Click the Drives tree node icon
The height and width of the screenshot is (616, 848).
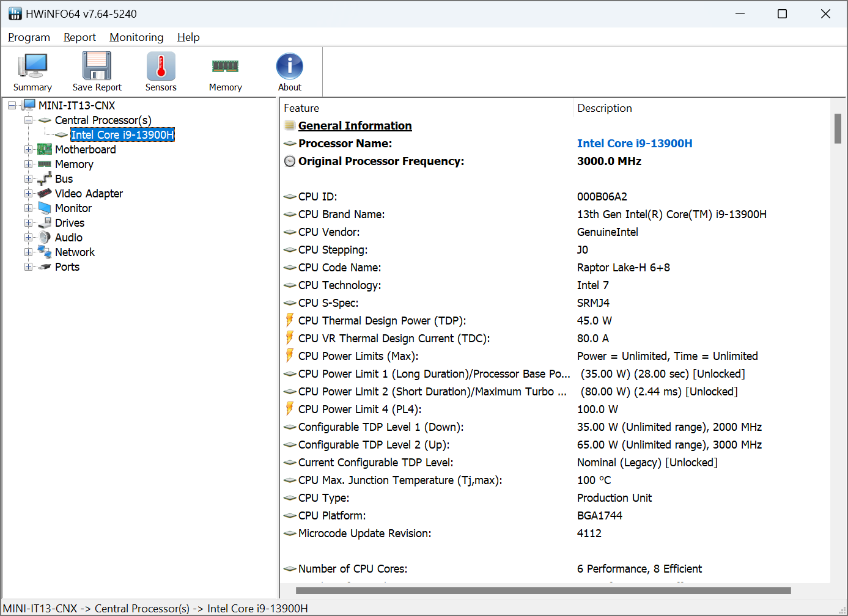[45, 222]
